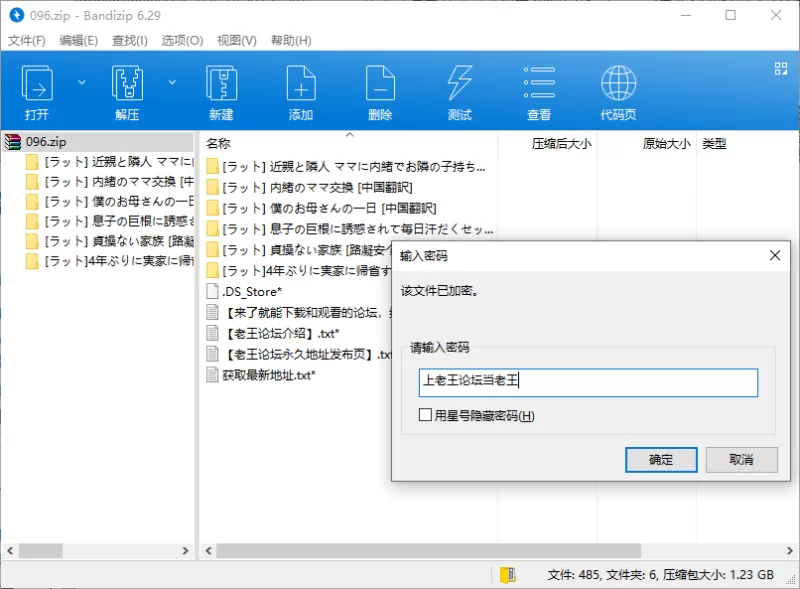Open the 文件(F) menu
This screenshot has width=800, height=589.
(x=27, y=40)
